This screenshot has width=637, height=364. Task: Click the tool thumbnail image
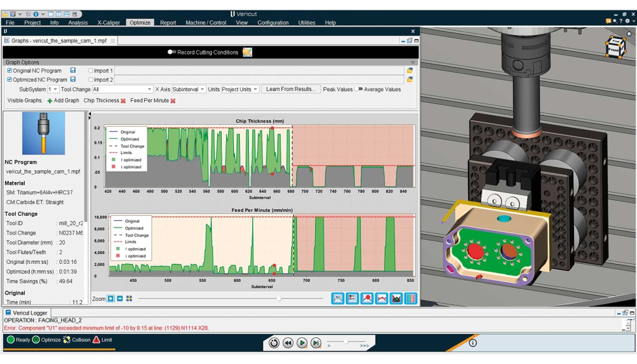44,133
